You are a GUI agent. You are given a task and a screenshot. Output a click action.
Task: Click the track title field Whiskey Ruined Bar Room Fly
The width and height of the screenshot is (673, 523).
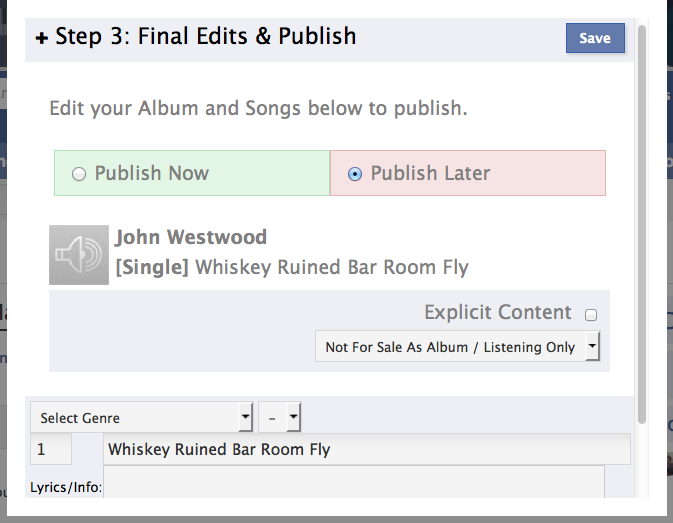[366, 450]
